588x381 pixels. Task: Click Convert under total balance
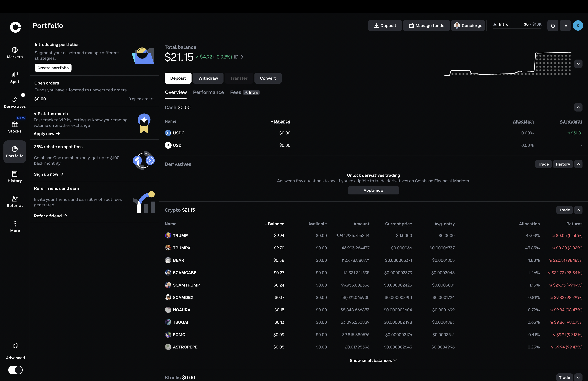(x=268, y=78)
